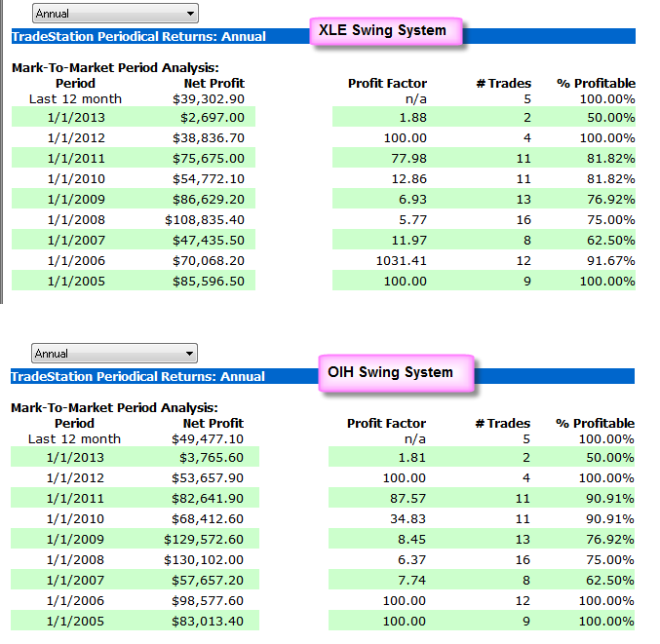Click XLE profit factor 5.77

pos(413,220)
